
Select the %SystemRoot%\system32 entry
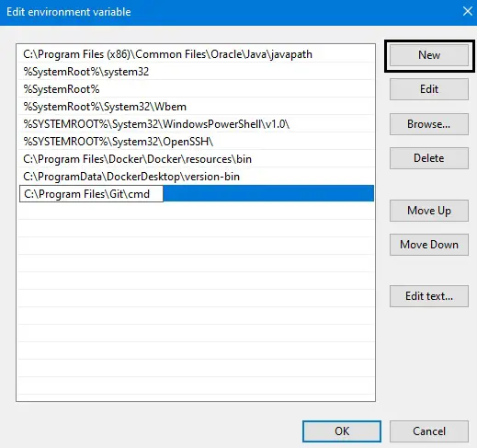[x=196, y=72]
